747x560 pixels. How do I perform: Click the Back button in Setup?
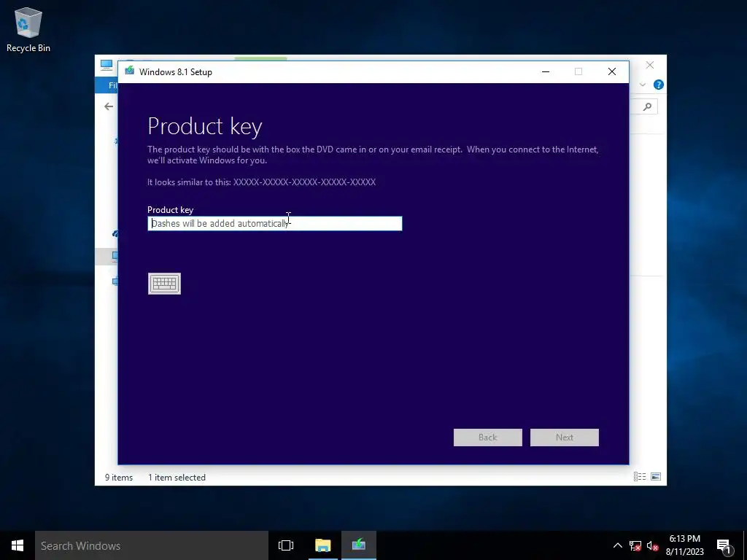click(x=488, y=437)
